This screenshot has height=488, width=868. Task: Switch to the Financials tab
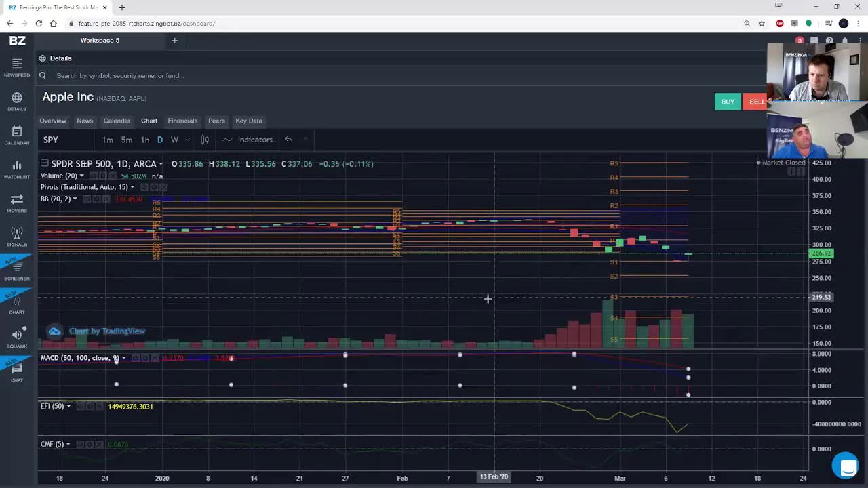pos(182,121)
